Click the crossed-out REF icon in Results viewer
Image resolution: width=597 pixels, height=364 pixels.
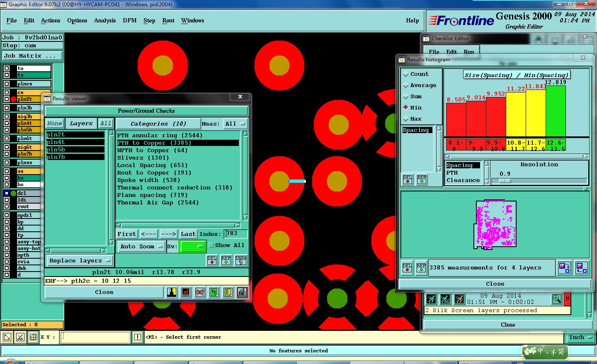click(200, 292)
